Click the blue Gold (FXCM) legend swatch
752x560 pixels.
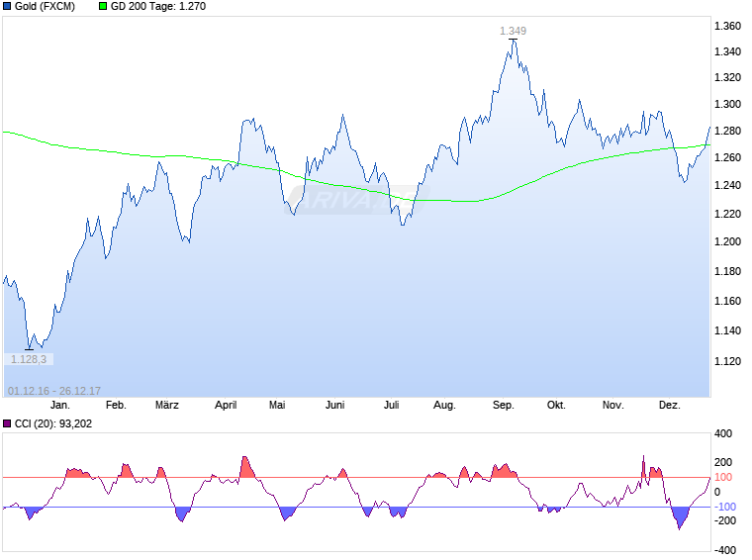click(x=7, y=6)
